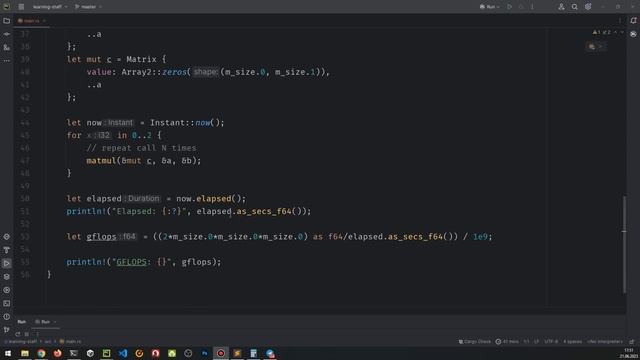The width and height of the screenshot is (640, 360).
Task: Click the src breadcrumb in navigation bar
Action: [48, 342]
